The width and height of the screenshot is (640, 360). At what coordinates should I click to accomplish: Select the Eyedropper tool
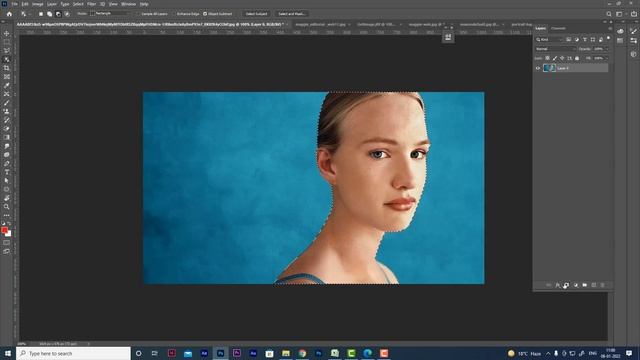click(x=7, y=85)
